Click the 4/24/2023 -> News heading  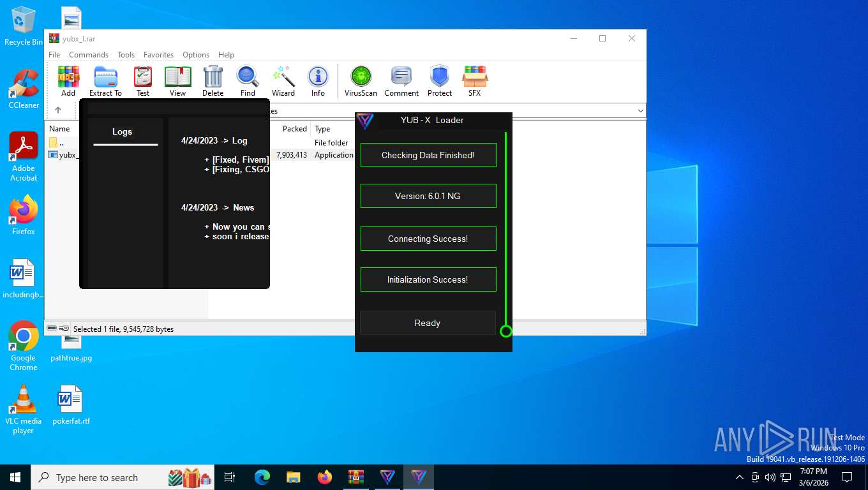click(218, 208)
